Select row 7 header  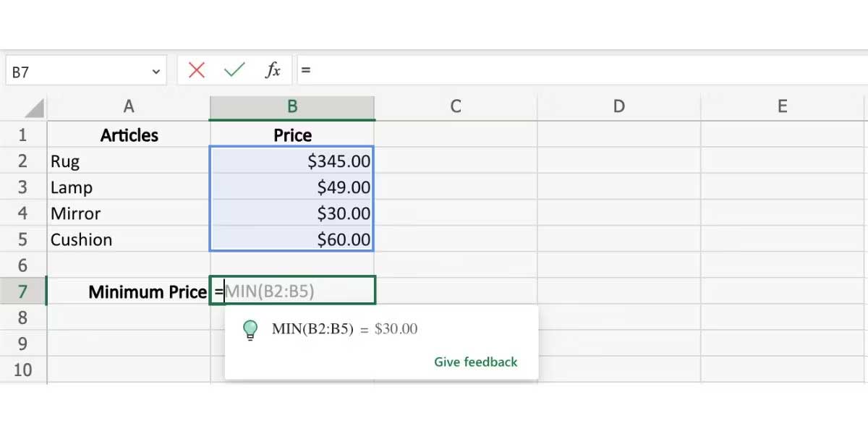pos(24,292)
